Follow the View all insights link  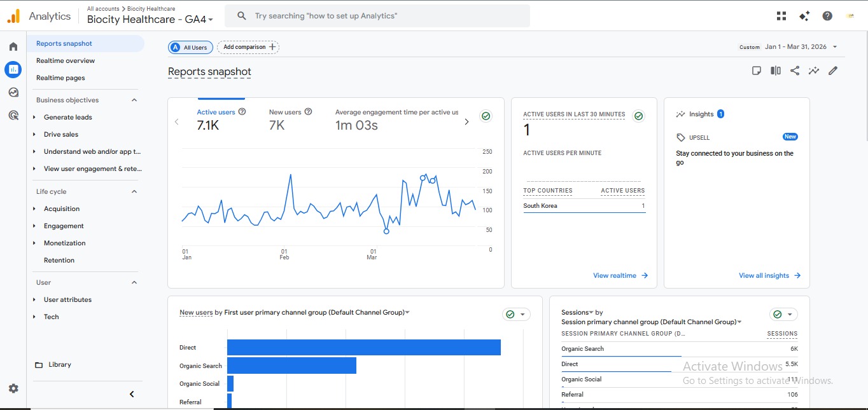coord(769,275)
